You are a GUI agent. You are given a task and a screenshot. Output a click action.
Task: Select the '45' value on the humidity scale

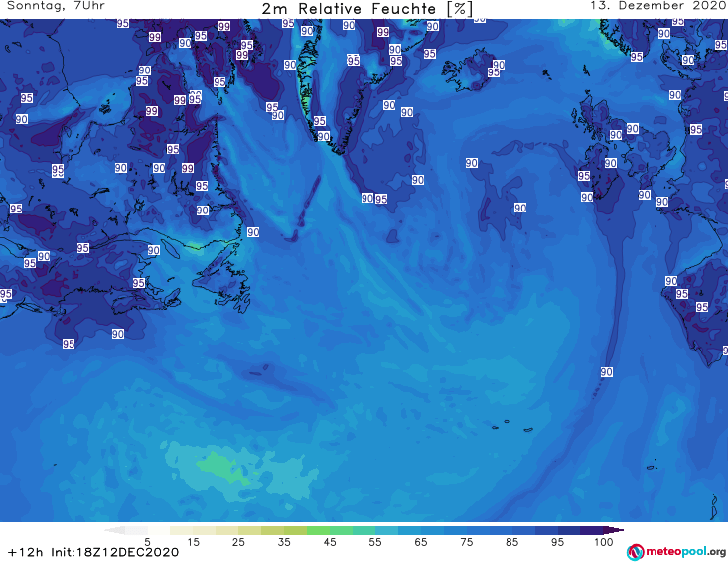click(x=330, y=541)
